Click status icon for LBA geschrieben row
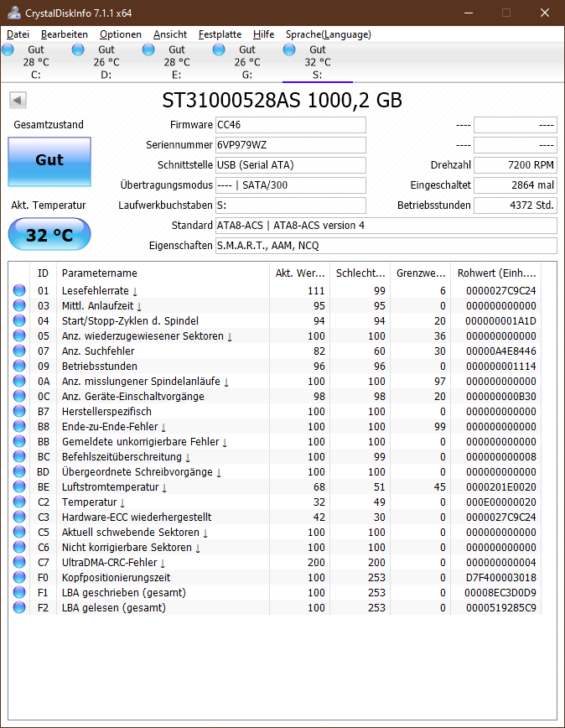This screenshot has width=565, height=728. 19,592
